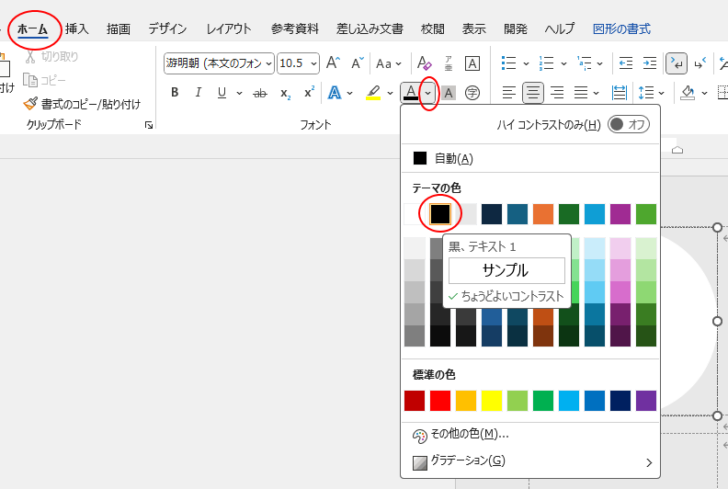Click the shape's middle-right resize handle

click(717, 321)
